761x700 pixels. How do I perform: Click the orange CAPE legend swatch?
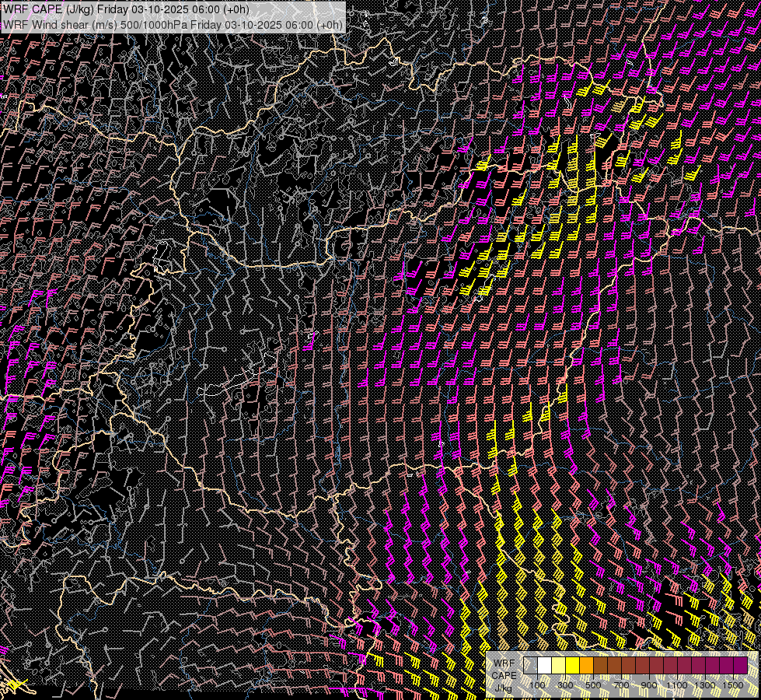(586, 665)
